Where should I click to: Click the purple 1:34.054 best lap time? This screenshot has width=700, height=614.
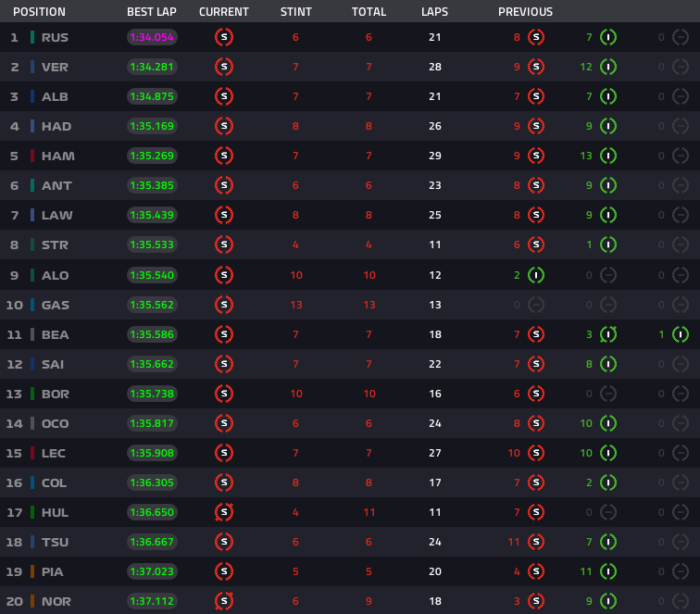pos(152,37)
